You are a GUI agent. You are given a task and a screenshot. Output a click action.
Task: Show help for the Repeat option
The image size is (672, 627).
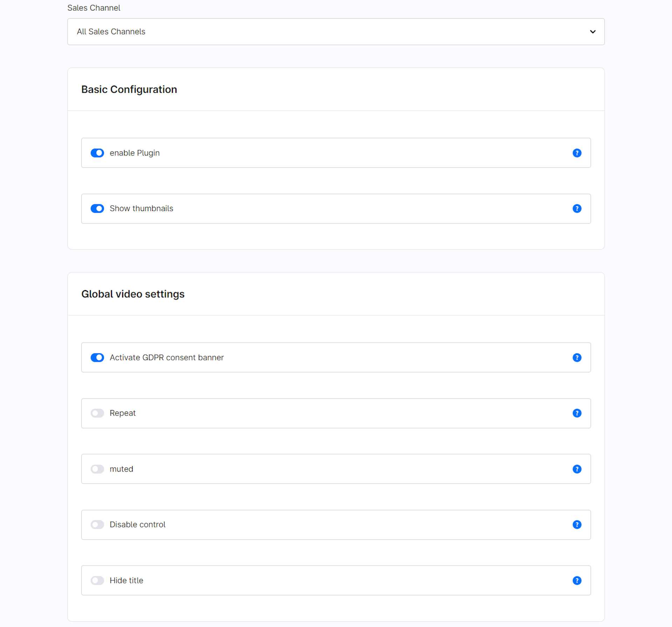[577, 413]
